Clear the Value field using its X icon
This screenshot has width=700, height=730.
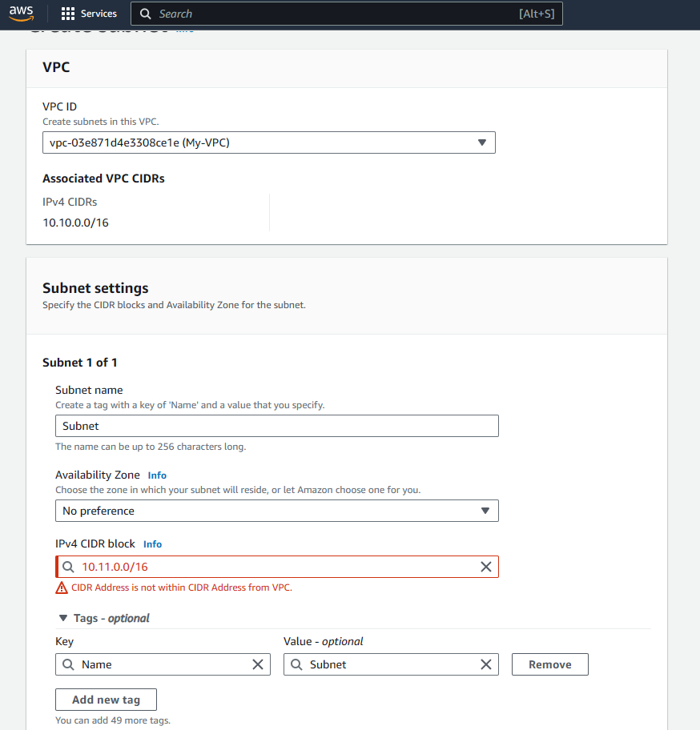(485, 664)
